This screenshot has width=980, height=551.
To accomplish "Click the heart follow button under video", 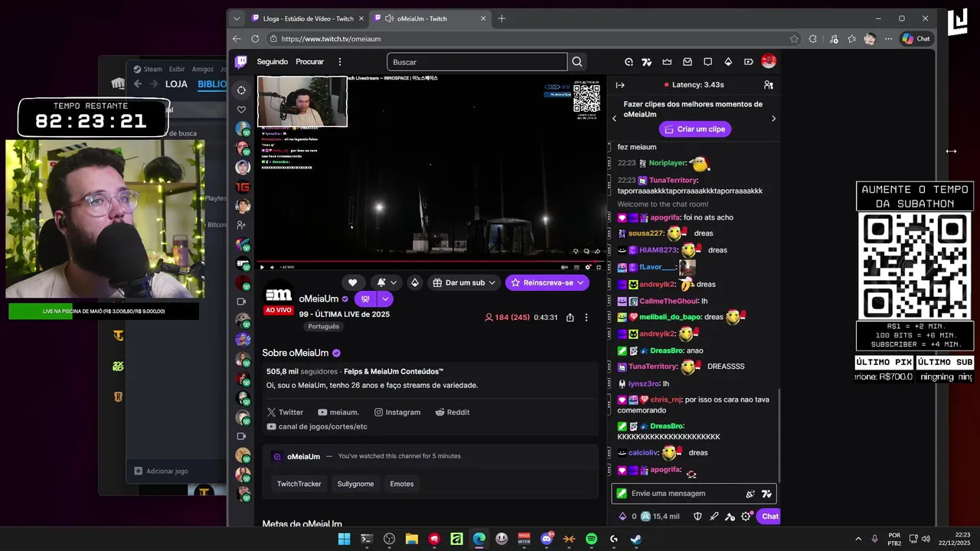I will (x=352, y=282).
